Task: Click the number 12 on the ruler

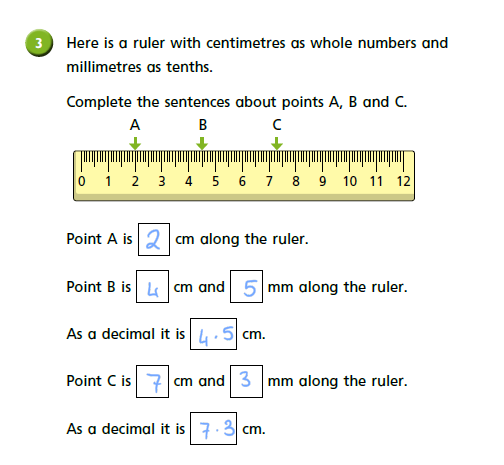Action: click(403, 181)
